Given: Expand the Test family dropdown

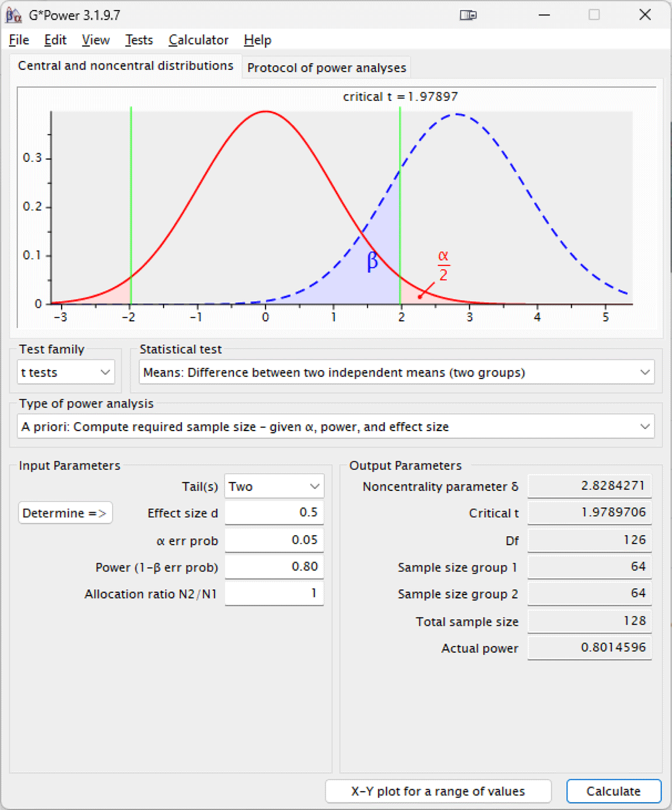Looking at the screenshot, I should (66, 372).
